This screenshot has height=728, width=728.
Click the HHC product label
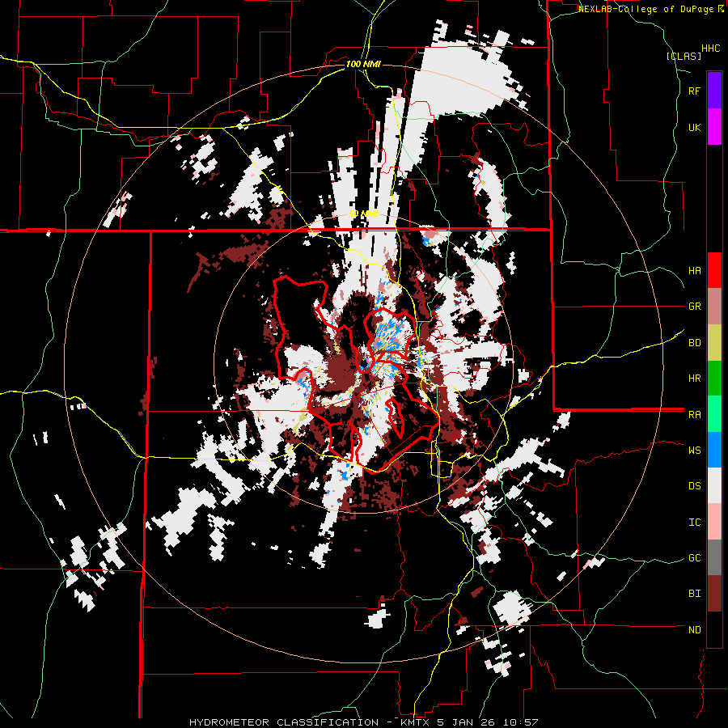coord(710,49)
